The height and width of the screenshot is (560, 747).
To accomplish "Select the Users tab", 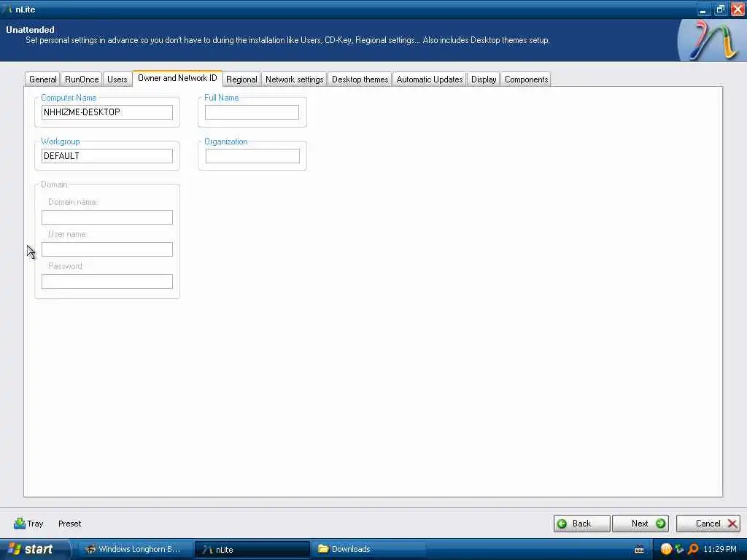I will pyautogui.click(x=117, y=79).
